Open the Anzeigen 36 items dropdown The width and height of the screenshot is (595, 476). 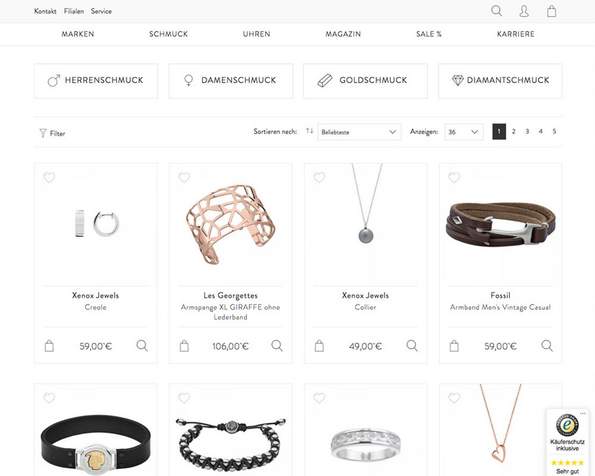coord(464,132)
